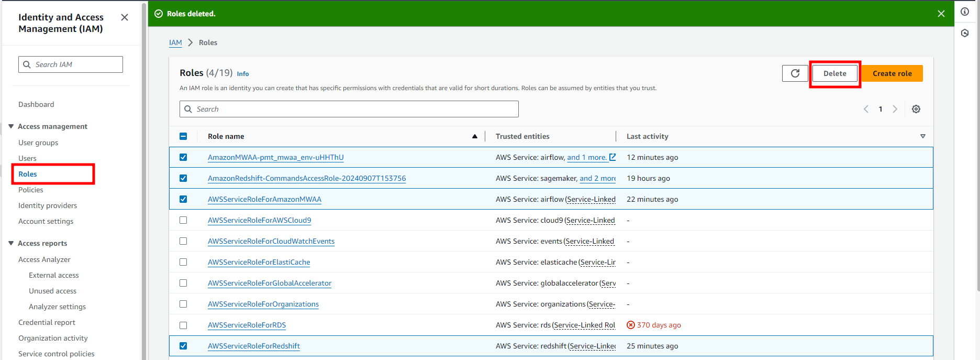Go to next page arrow

(895, 109)
